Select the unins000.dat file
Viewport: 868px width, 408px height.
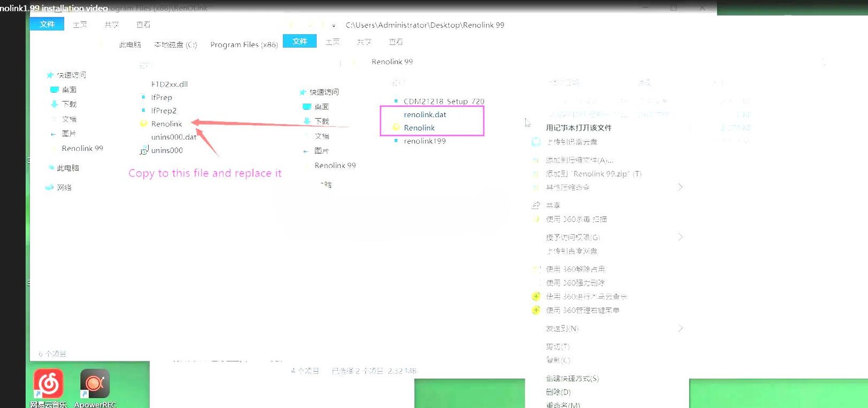click(174, 137)
